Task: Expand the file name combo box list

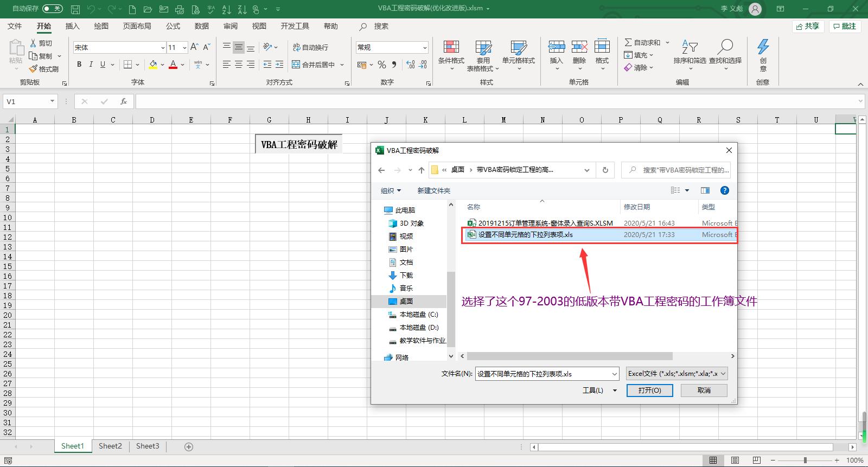Action: coord(614,374)
